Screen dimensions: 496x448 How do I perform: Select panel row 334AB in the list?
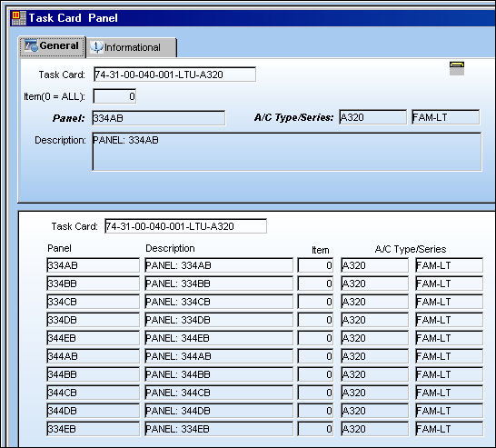(93, 265)
